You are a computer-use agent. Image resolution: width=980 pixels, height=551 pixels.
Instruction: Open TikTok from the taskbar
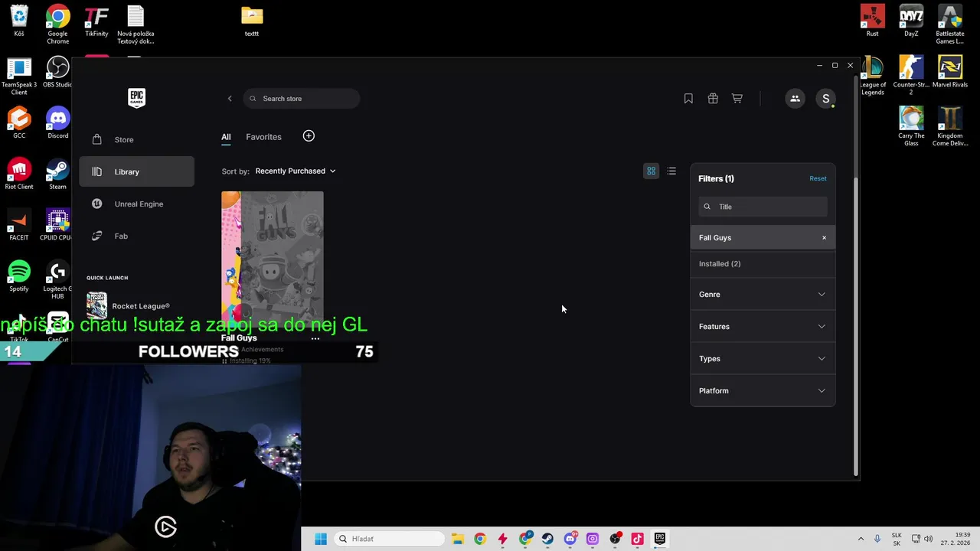637,539
